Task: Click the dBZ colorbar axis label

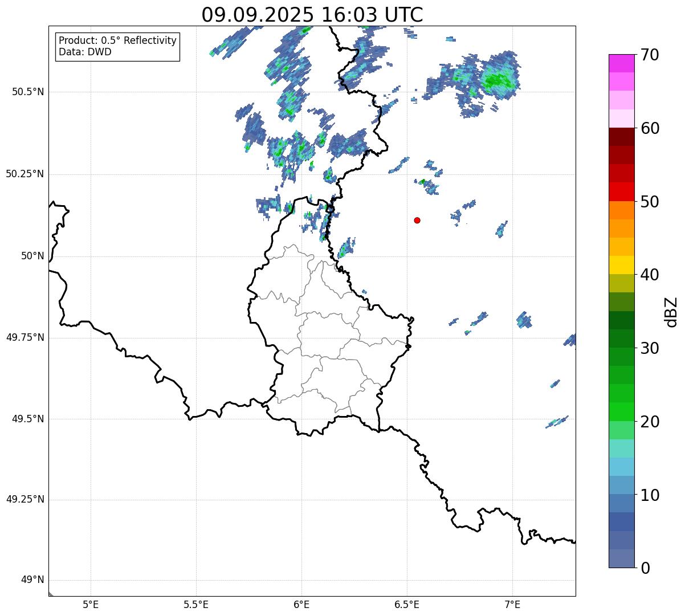Action: click(671, 312)
